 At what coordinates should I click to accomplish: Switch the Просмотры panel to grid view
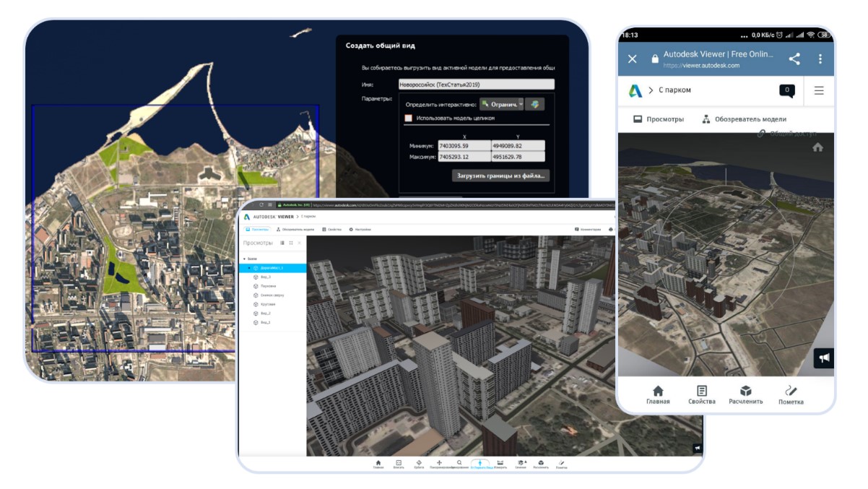coord(291,243)
